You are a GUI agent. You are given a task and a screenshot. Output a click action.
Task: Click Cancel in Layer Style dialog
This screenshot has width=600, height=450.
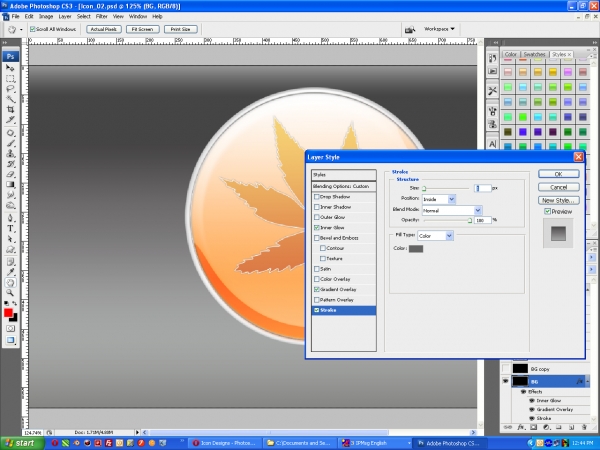tap(559, 187)
